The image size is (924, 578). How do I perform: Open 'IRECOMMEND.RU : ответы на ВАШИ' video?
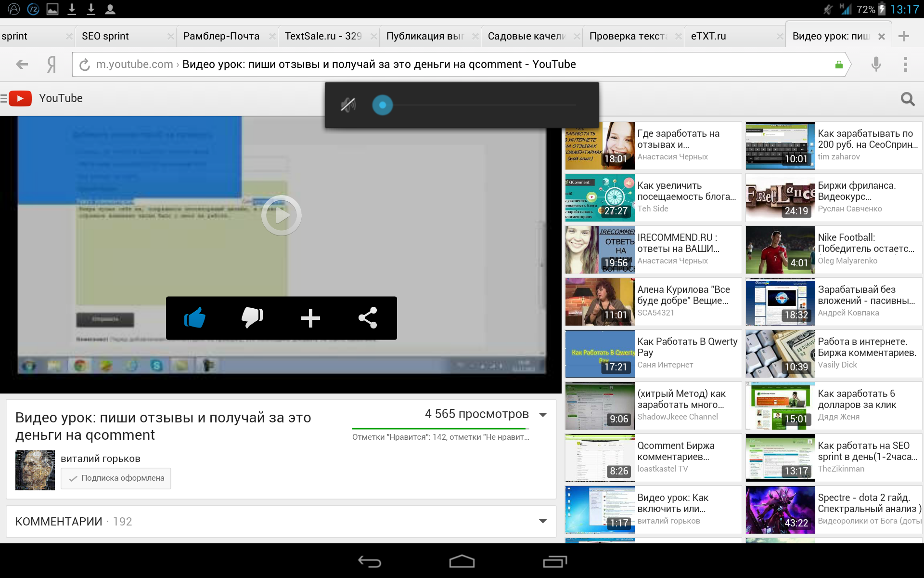(x=653, y=250)
